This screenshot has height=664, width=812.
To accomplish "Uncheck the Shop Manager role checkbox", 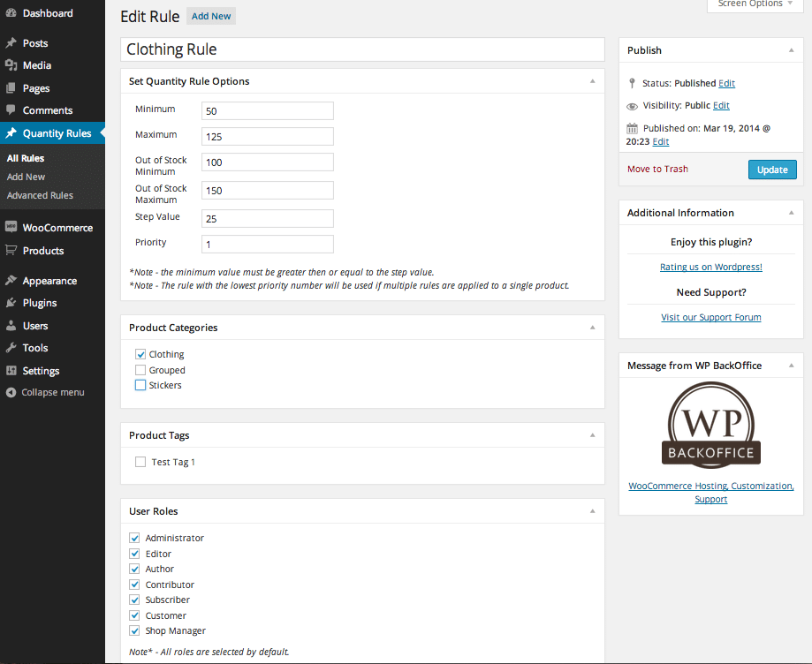I will tap(135, 630).
